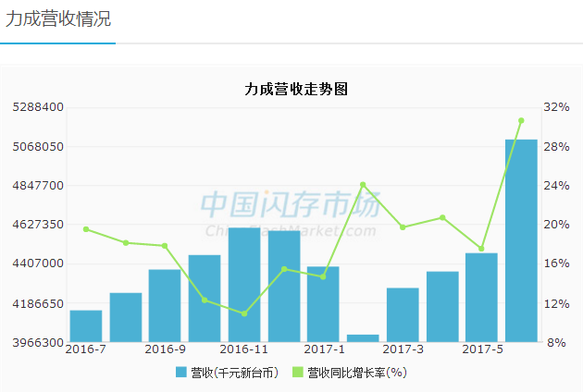
Task: Click the right axis value 20%
Action: (556, 225)
